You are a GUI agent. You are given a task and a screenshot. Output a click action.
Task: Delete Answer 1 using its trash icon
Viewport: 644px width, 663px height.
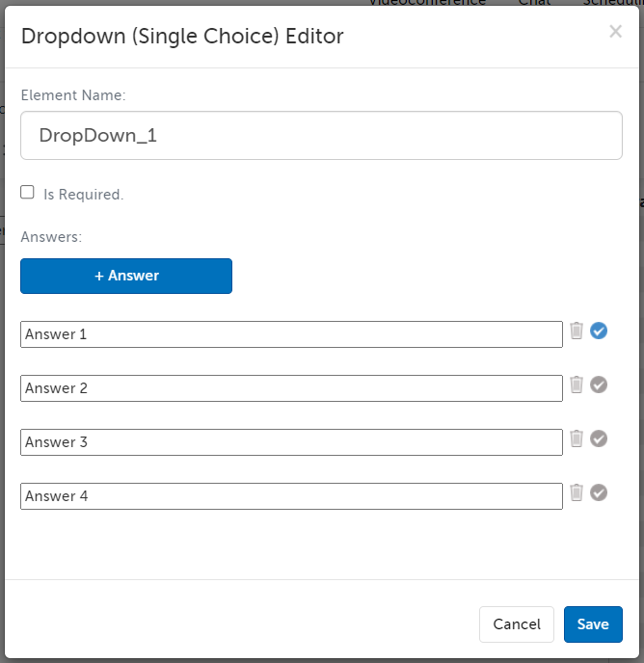tap(577, 331)
